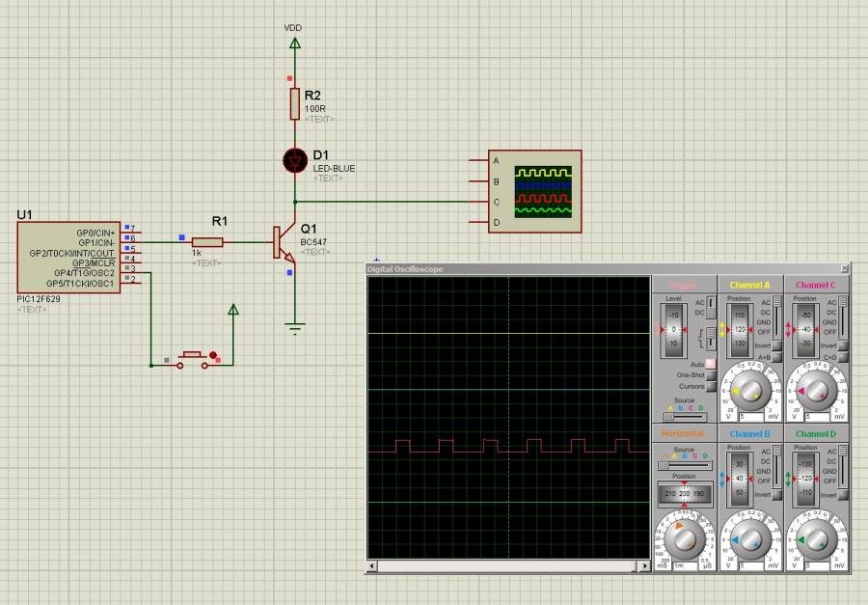The width and height of the screenshot is (868, 605).
Task: Turn on the Cursors button
Action: pyautogui.click(x=711, y=386)
